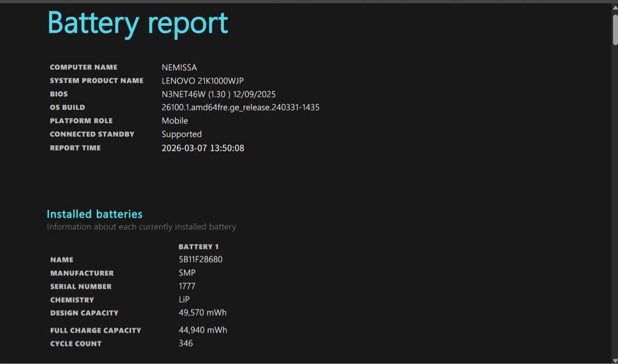Select the battery name 5B11F28680
The width and height of the screenshot is (618, 364).
tap(201, 259)
